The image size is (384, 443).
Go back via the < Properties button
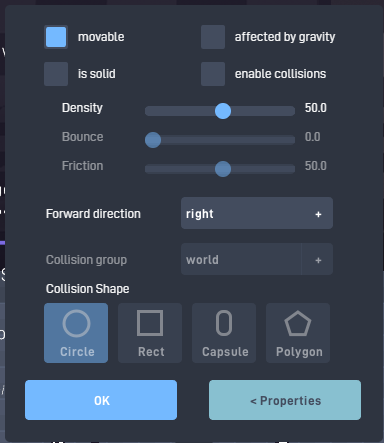click(285, 400)
